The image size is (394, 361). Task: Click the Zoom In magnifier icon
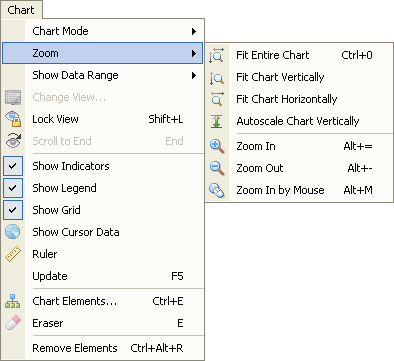tap(217, 146)
